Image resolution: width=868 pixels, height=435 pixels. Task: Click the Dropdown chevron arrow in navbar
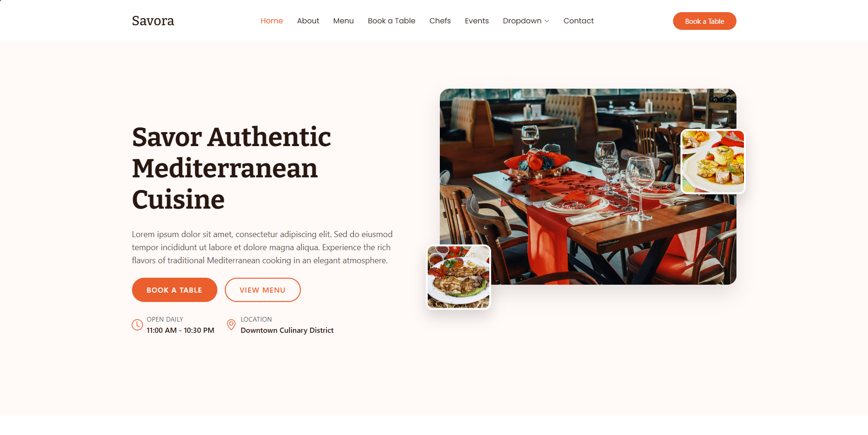(547, 21)
